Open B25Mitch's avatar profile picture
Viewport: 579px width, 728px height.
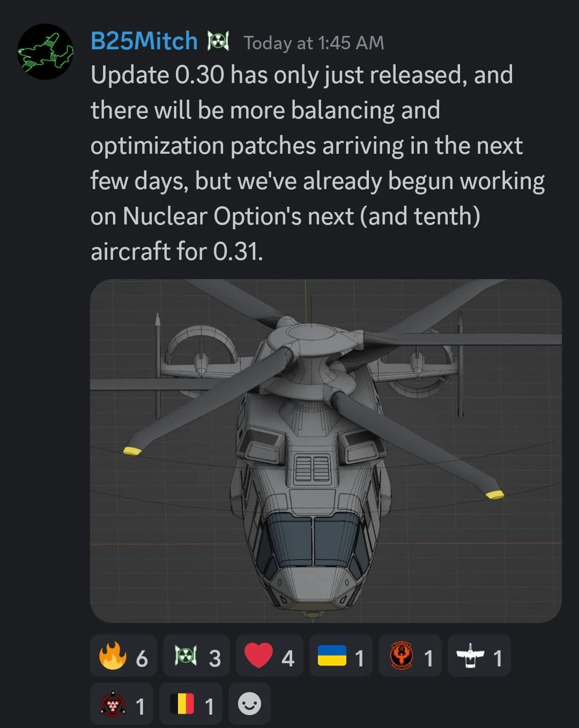point(46,51)
